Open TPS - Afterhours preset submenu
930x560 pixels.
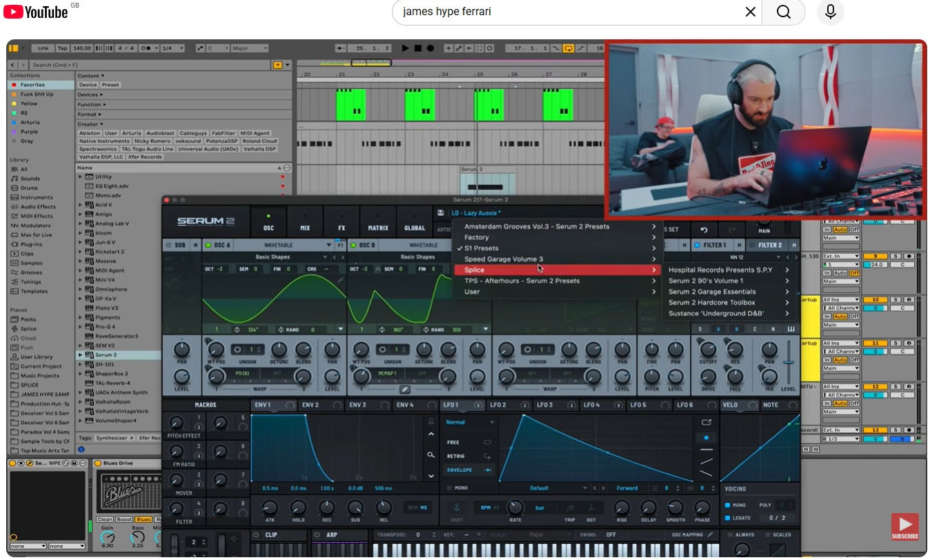(x=557, y=281)
